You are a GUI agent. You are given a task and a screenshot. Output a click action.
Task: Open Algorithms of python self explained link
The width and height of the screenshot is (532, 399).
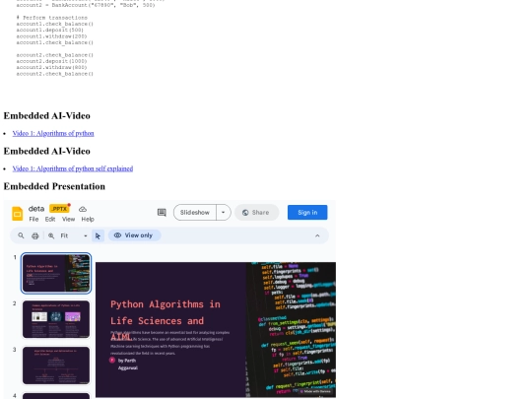(x=73, y=168)
